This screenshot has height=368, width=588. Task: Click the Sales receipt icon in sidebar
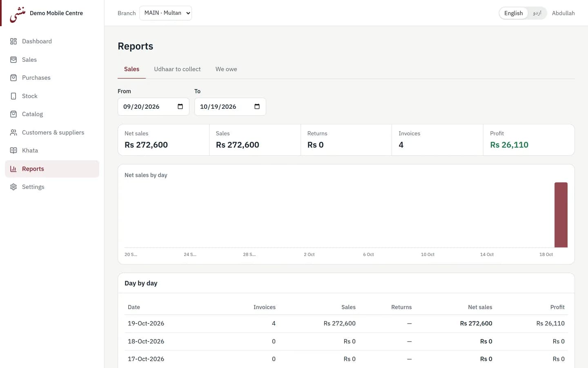(13, 60)
